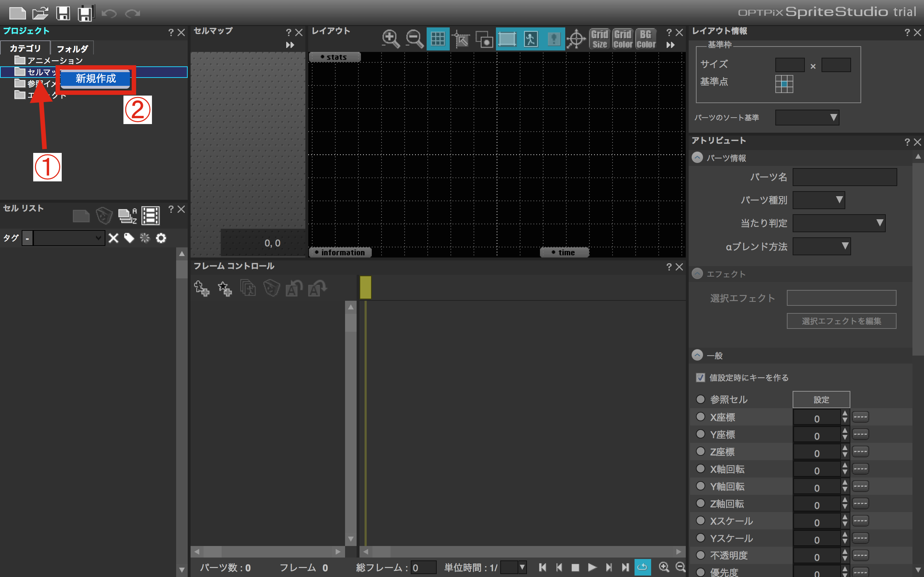Click the zoom out magnifier in Layout toolbar
The width and height of the screenshot is (924, 577).
414,39
